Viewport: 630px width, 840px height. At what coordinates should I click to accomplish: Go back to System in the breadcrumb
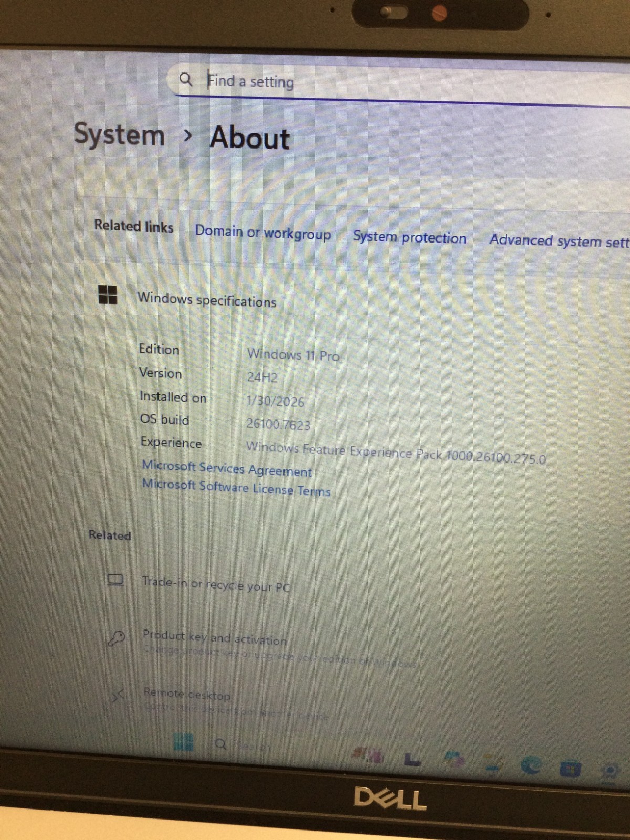coord(119,135)
